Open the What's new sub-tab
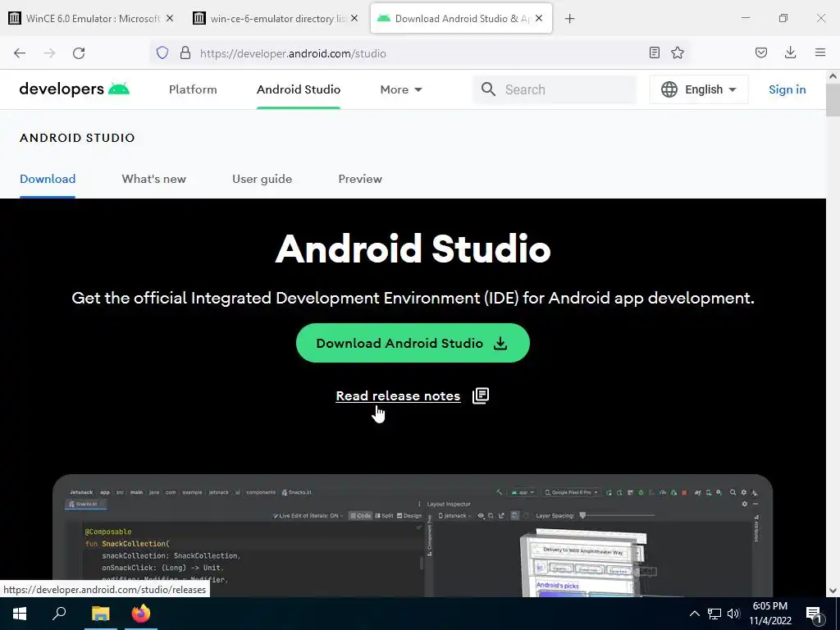The height and width of the screenshot is (630, 840). pos(153,179)
